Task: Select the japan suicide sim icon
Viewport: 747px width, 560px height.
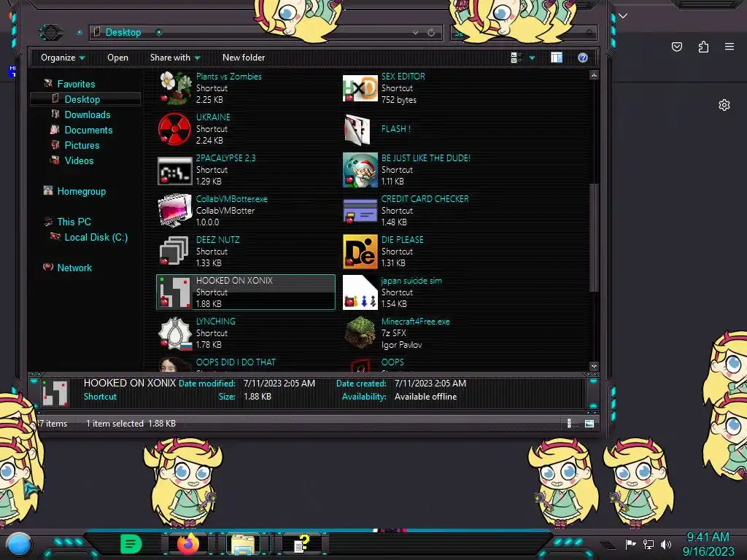Action: (360, 292)
